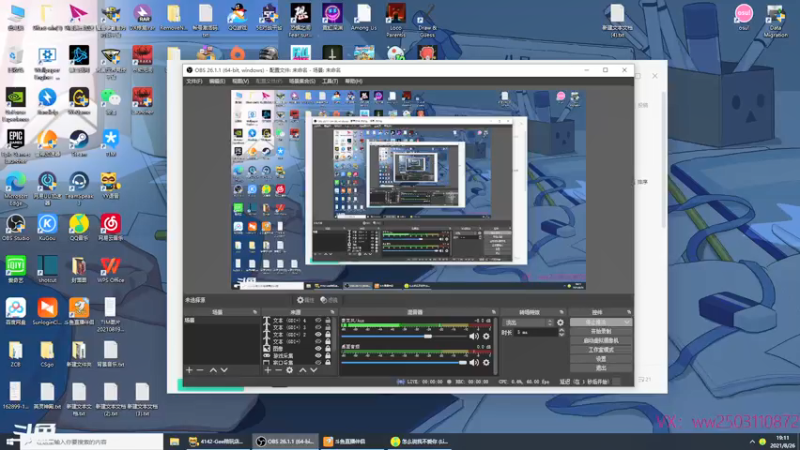The width and height of the screenshot is (800, 450).
Task: Remove selected source with the minus icon
Action: coord(279,370)
